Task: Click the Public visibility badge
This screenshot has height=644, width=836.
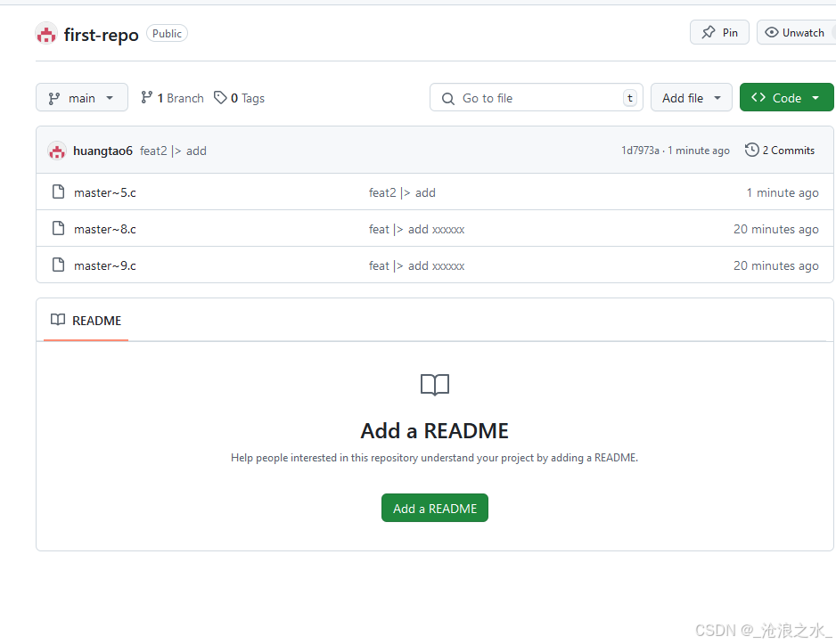Action: (x=167, y=34)
